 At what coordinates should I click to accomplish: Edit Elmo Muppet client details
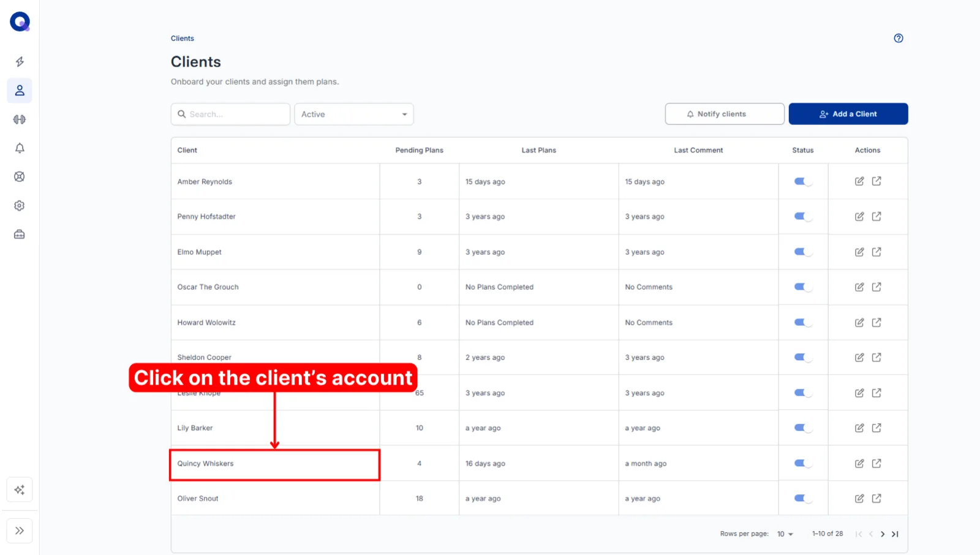pos(859,252)
